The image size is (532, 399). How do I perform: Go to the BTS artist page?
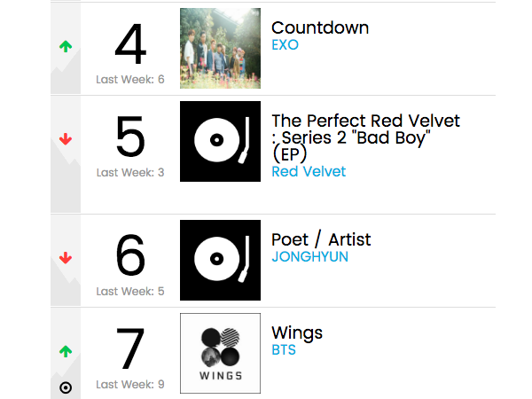click(284, 349)
